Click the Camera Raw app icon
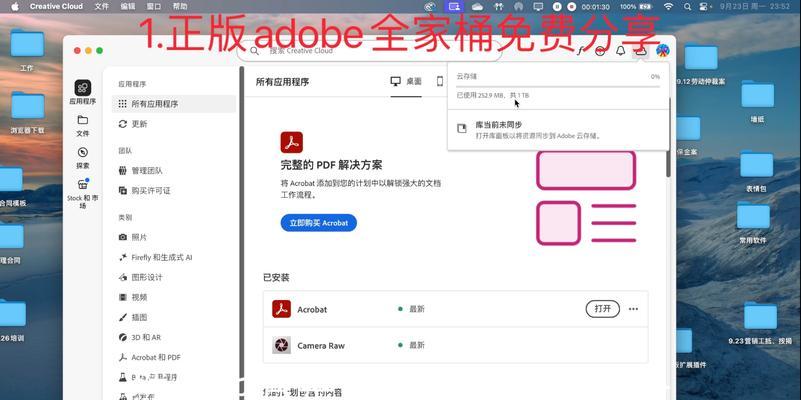 [281, 345]
